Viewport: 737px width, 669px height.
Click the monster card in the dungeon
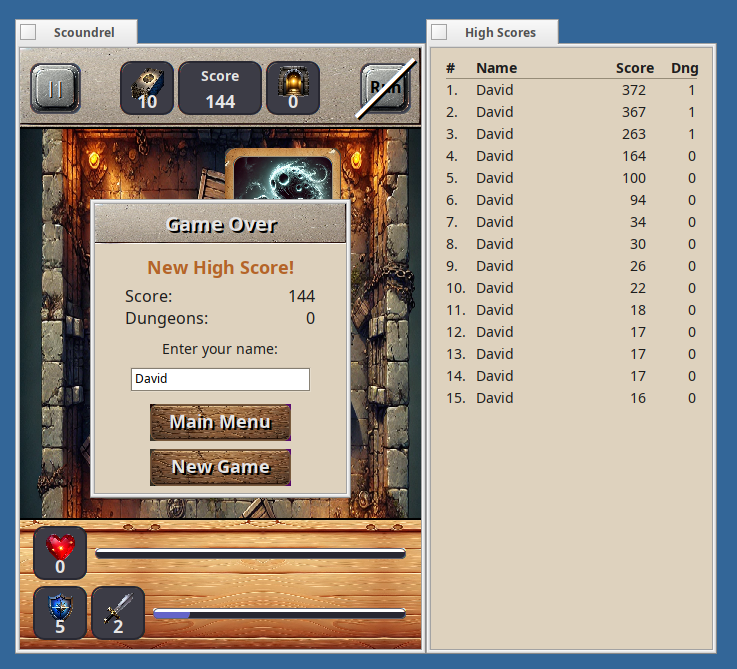click(x=283, y=175)
